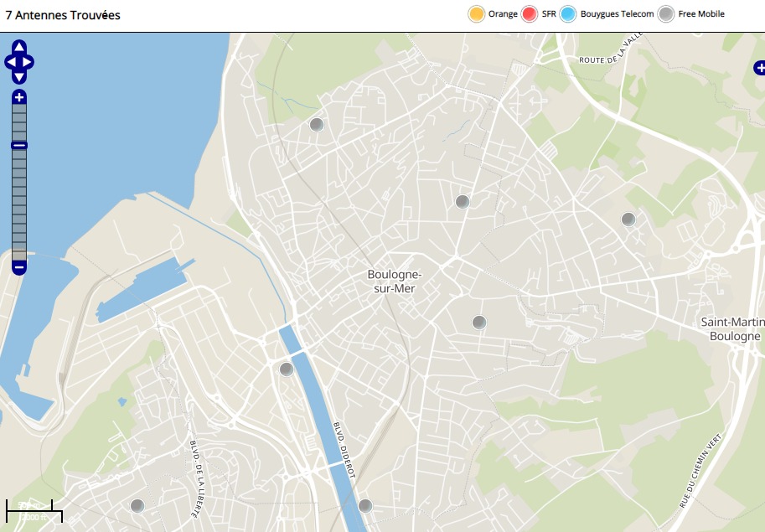
Task: Pan the map left with the arrow control
Action: pos(9,62)
